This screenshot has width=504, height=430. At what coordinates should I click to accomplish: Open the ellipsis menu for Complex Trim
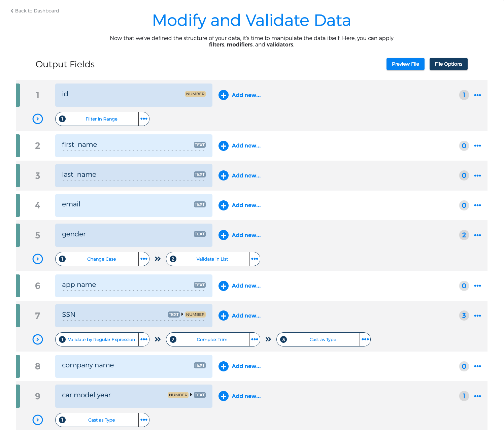tap(255, 339)
